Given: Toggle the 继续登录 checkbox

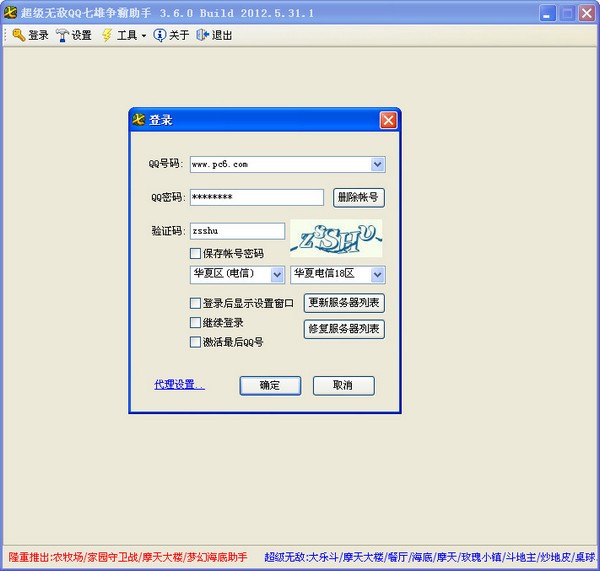Looking at the screenshot, I should [x=195, y=323].
